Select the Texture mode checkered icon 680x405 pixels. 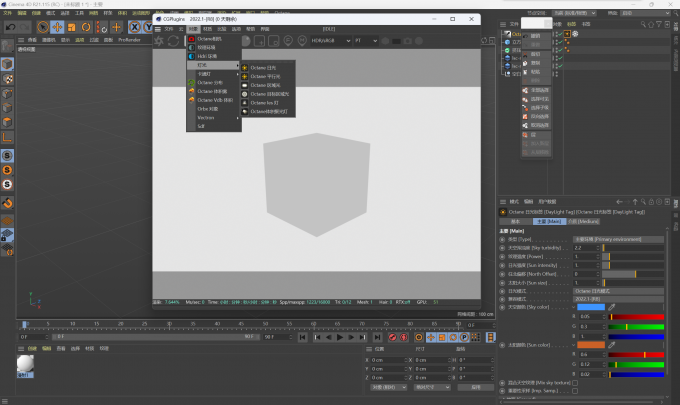7,79
